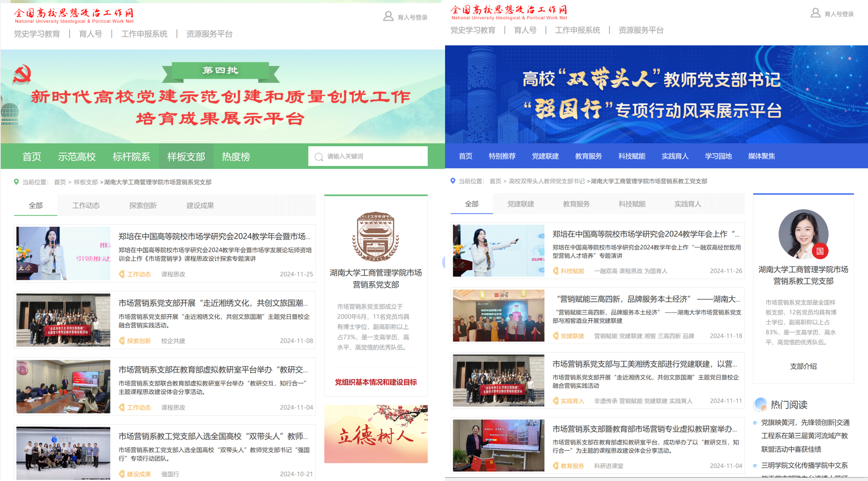This screenshot has height=481, width=868.
Task: Open 学习园地 in blue navigation bar
Action: [x=718, y=156]
